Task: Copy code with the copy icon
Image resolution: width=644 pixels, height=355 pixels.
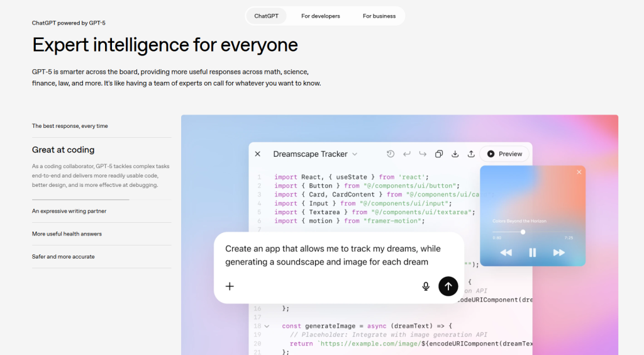Action: click(438, 154)
